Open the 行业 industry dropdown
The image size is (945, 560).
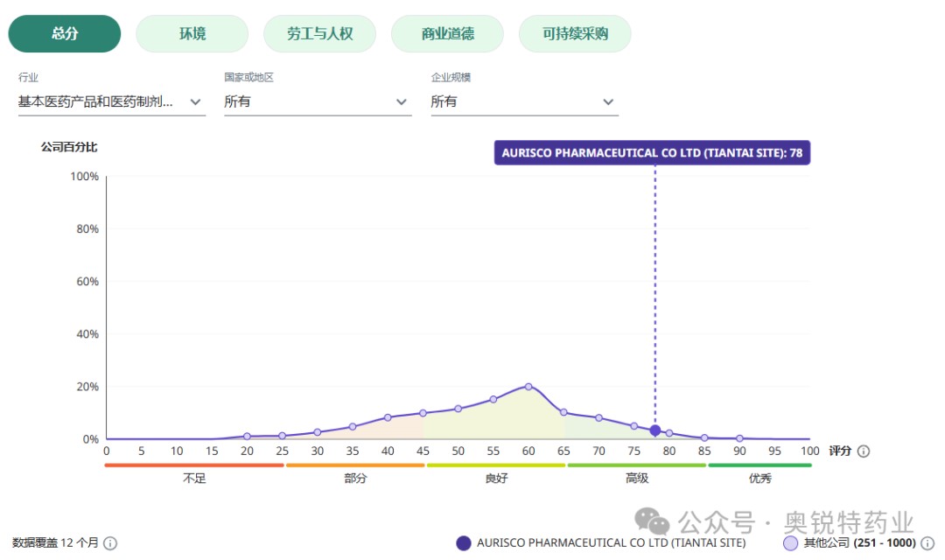pos(111,101)
